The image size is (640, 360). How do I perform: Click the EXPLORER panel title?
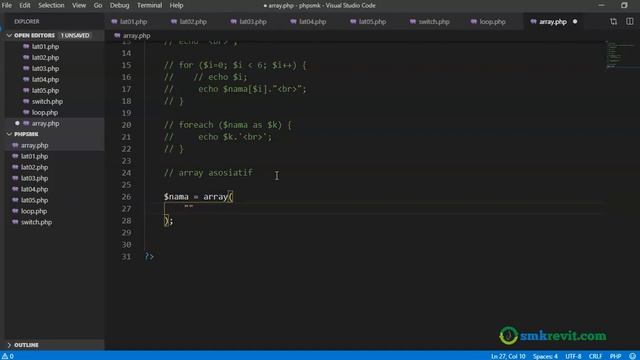click(x=27, y=21)
